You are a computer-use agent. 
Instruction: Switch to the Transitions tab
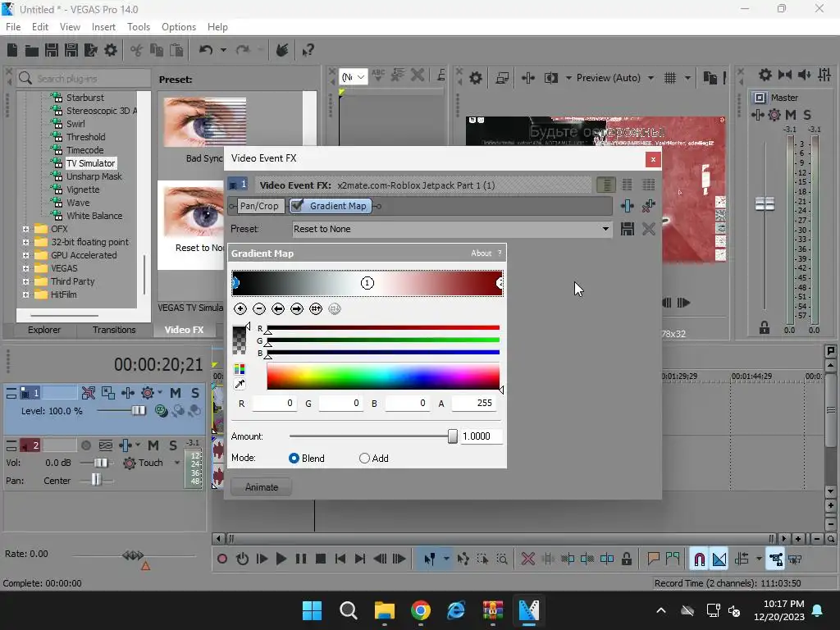click(x=114, y=330)
